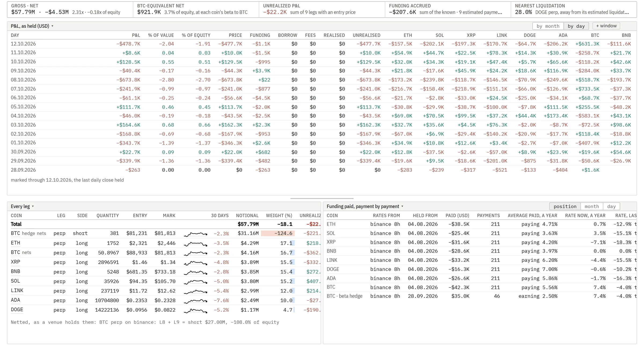Click the 'Total' row in Every leg table

[165, 224]
